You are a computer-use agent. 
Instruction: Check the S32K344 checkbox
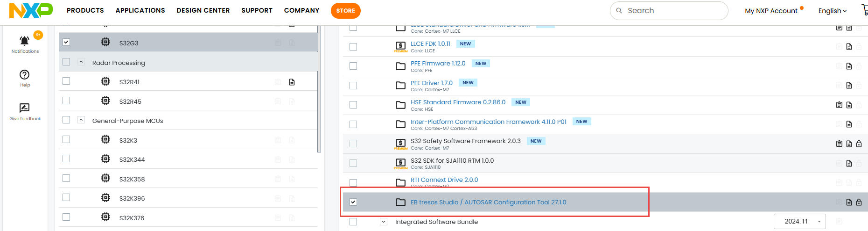click(x=66, y=159)
